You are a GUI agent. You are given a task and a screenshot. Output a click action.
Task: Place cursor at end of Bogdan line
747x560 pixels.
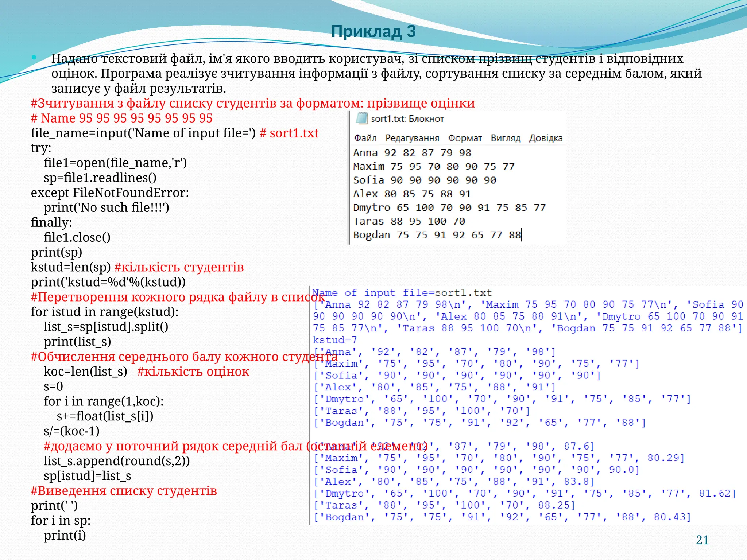522,235
